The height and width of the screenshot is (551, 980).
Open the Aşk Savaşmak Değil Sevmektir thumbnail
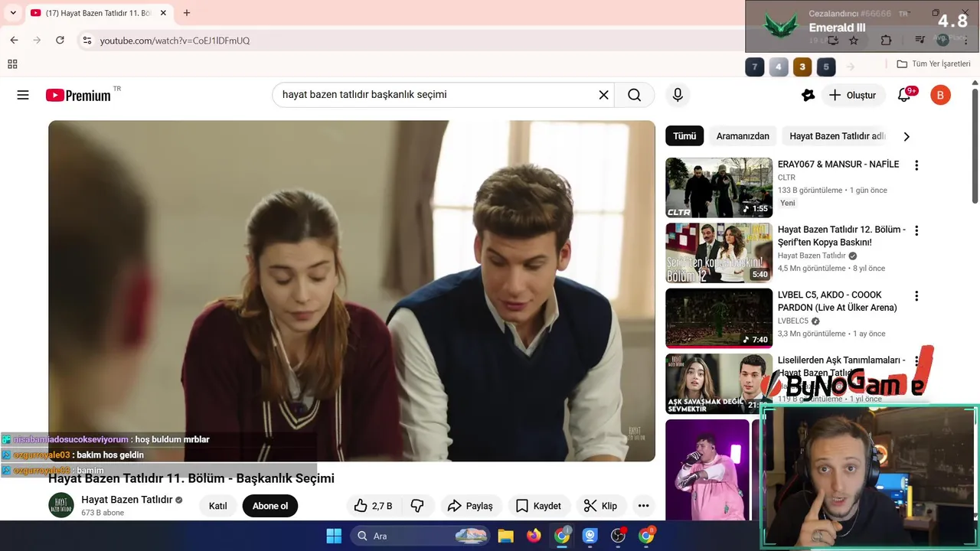coord(719,383)
